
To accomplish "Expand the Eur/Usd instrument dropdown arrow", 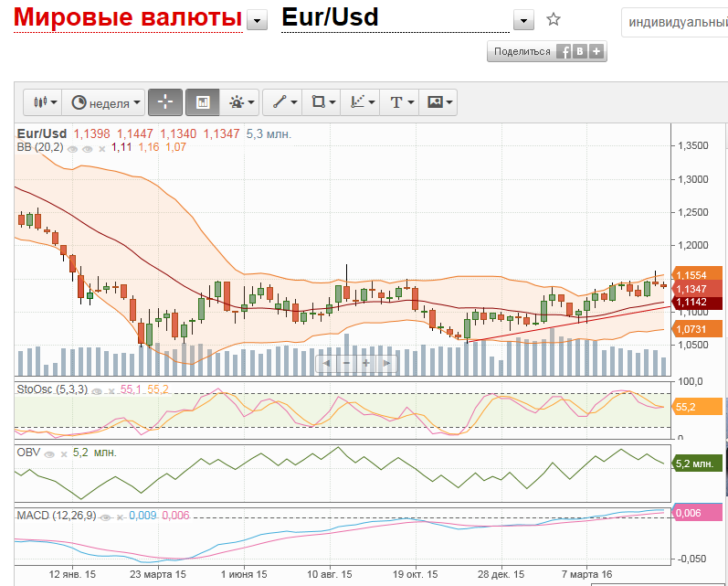I will (x=523, y=21).
